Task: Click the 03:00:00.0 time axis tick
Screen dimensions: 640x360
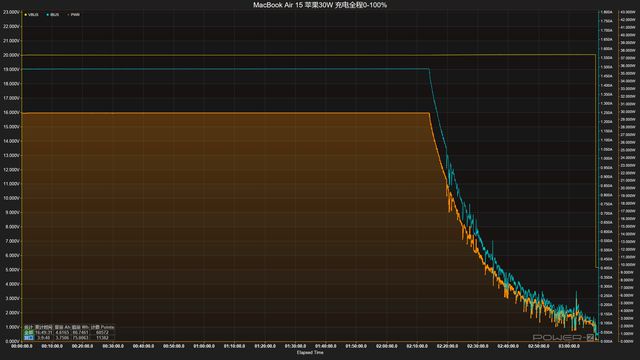Action: (569, 346)
